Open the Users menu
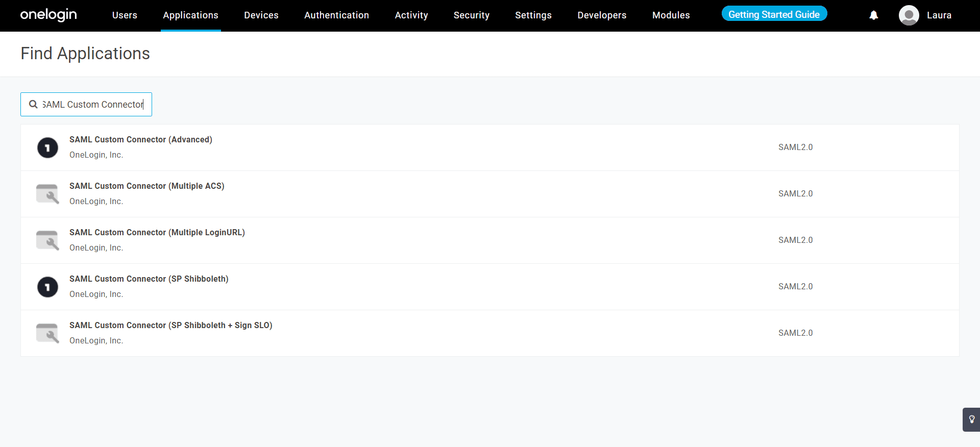Viewport: 980px width, 447px height. [x=125, y=15]
